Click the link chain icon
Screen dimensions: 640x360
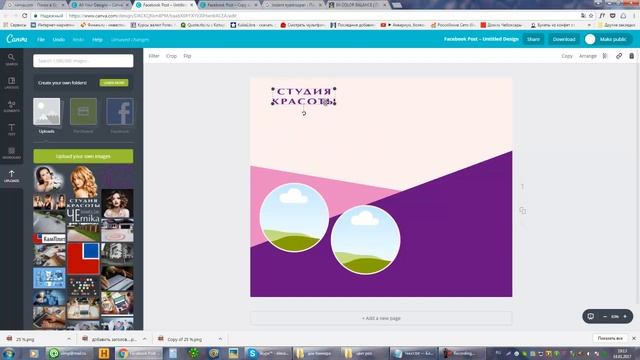click(619, 56)
